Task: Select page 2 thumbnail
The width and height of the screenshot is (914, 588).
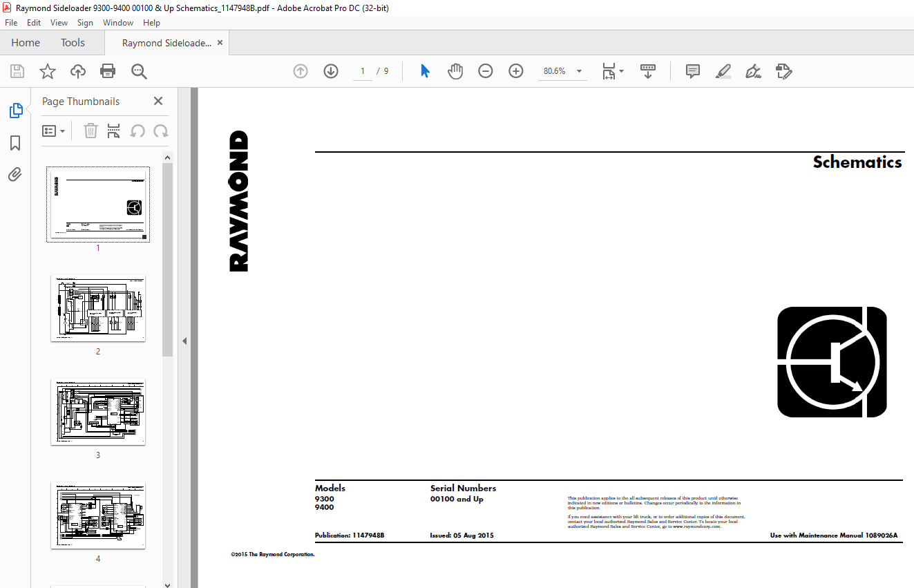Action: click(98, 308)
